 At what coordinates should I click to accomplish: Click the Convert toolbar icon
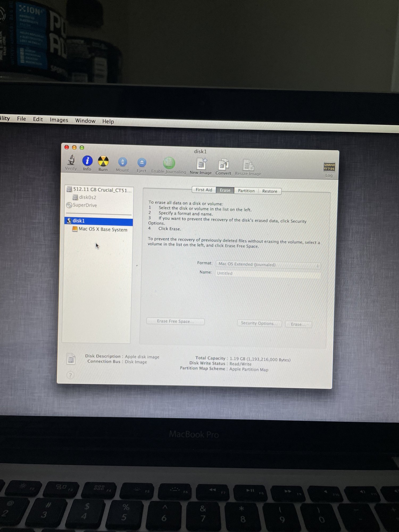(x=223, y=165)
